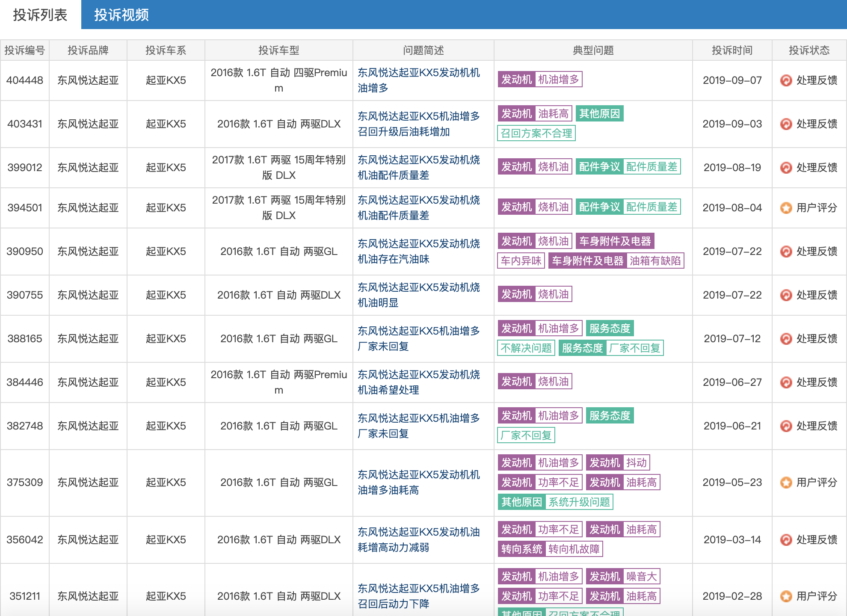Open complaint link about 机油增多油耗高
The height and width of the screenshot is (616, 847).
click(419, 483)
